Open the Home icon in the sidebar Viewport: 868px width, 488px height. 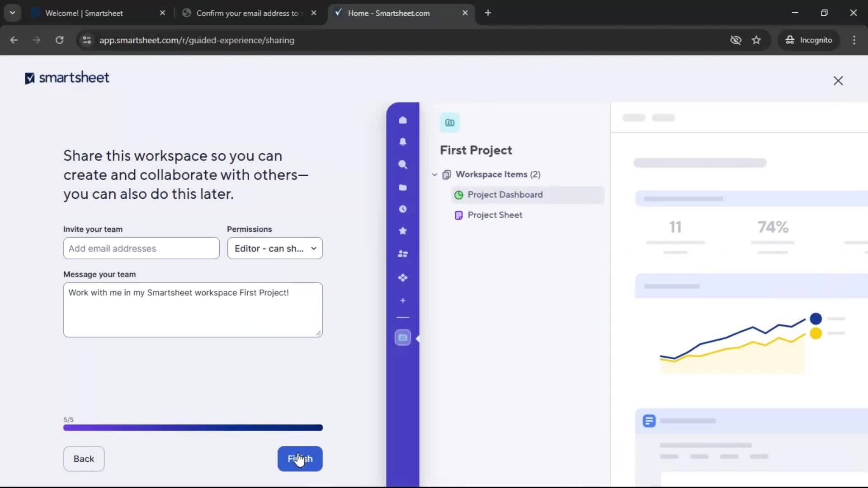(x=403, y=120)
